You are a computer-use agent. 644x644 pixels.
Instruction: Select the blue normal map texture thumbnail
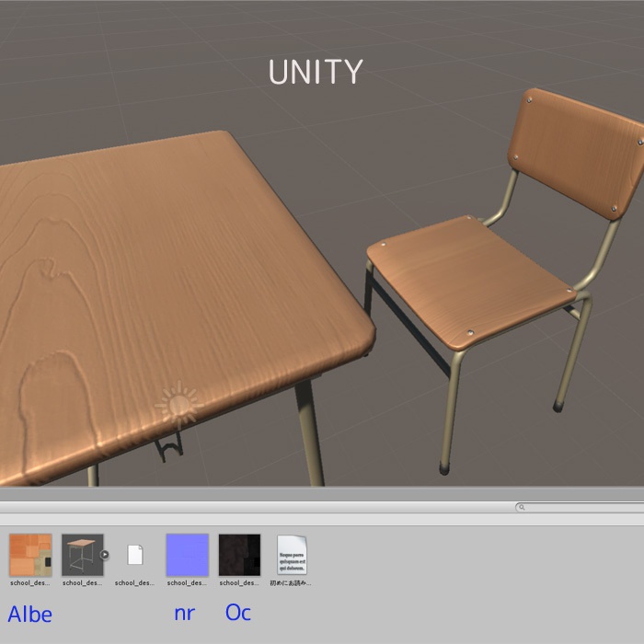click(188, 555)
